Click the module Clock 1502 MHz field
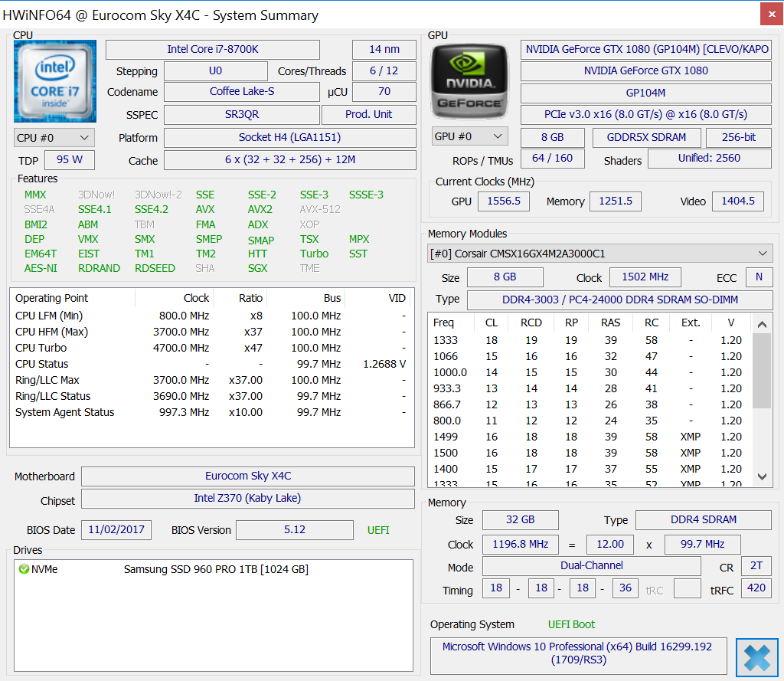784x681 pixels. (645, 277)
